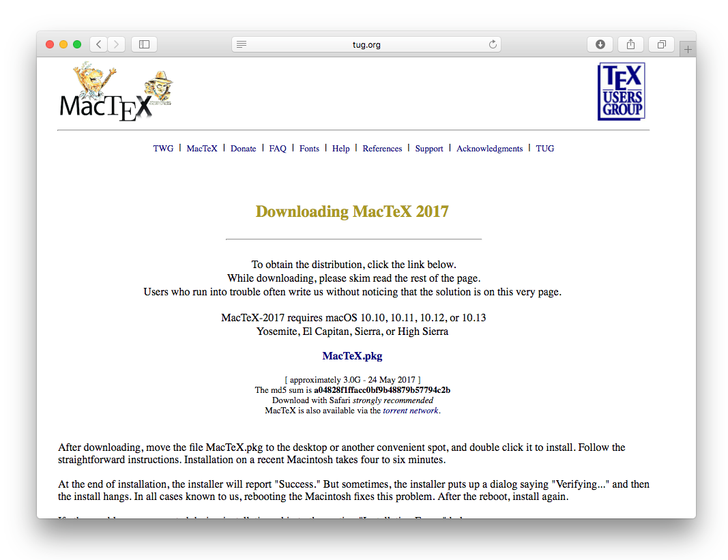Open the FAQ link

pyautogui.click(x=278, y=149)
